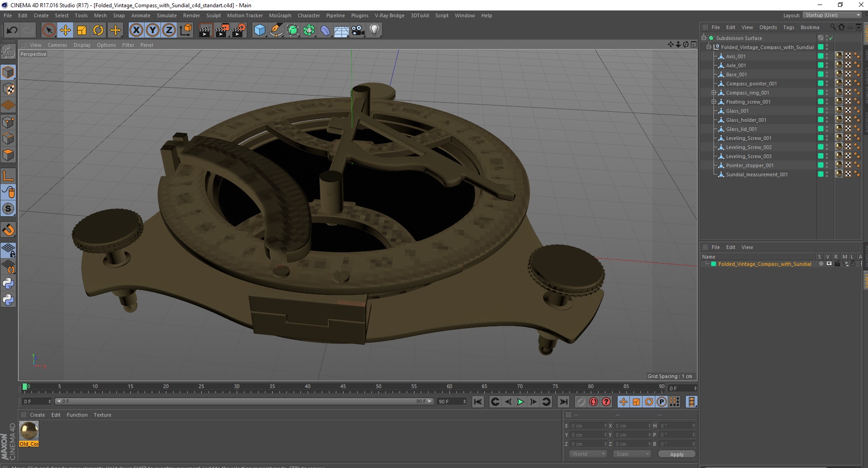Activate the Move tool
Viewport: 868px width, 468px height.
[x=65, y=30]
